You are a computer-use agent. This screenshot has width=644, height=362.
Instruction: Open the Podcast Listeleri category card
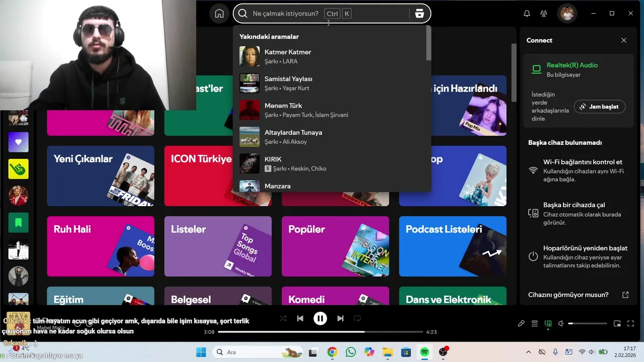pos(453,246)
